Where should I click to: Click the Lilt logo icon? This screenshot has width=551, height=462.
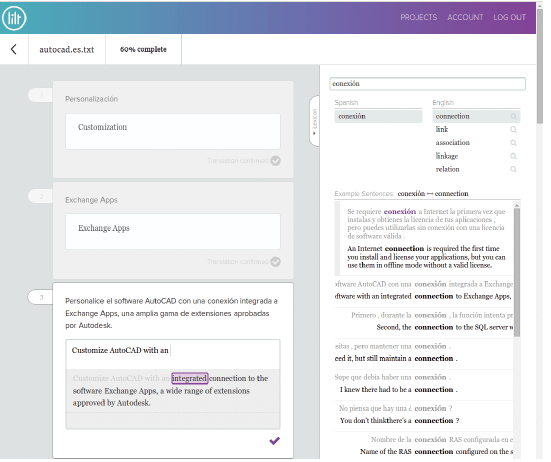[x=14, y=18]
